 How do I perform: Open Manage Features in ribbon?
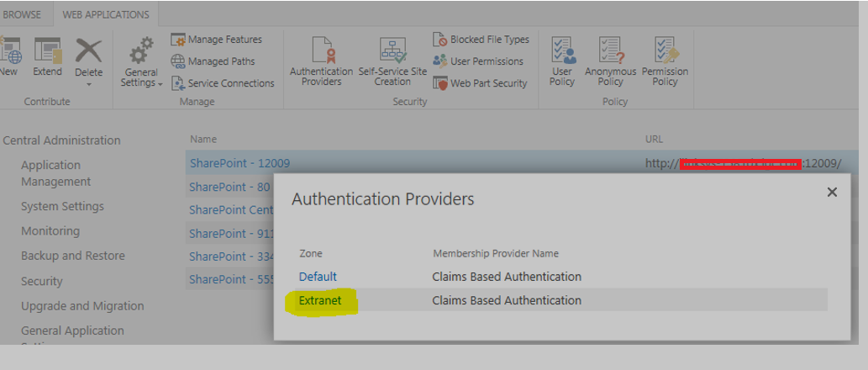tap(217, 40)
